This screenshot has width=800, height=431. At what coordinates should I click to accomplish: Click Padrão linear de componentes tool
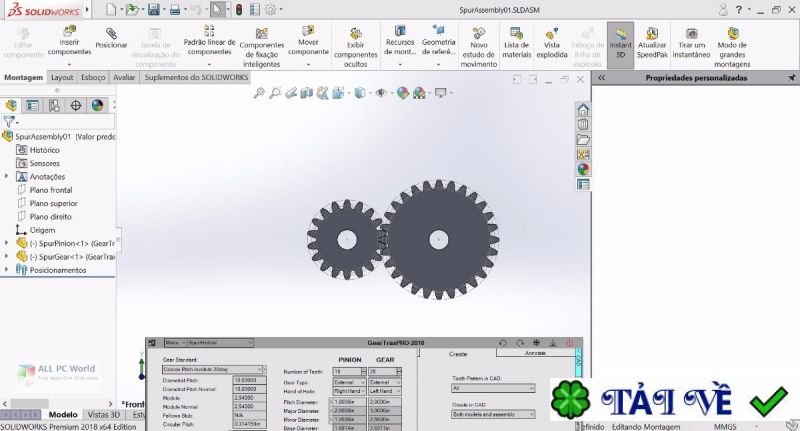(209, 41)
